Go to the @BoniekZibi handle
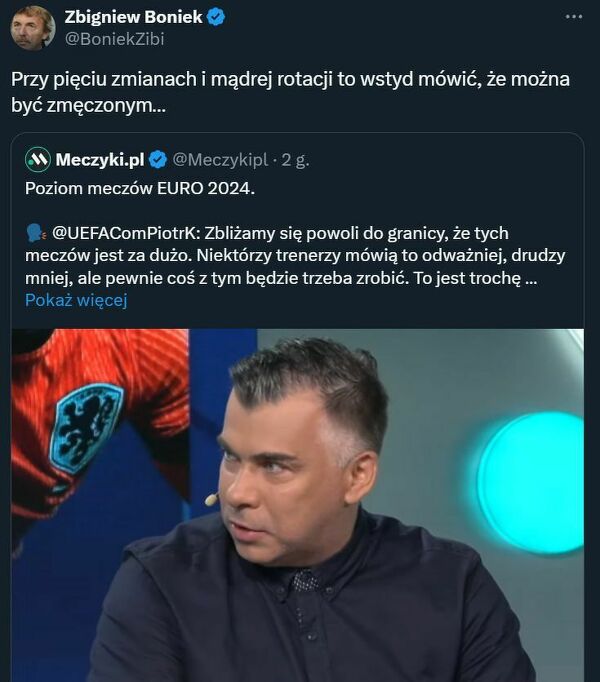This screenshot has height=682, width=600. [114, 39]
